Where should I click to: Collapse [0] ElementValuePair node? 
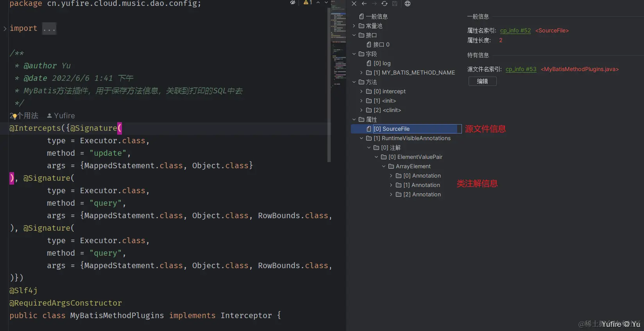(376, 157)
